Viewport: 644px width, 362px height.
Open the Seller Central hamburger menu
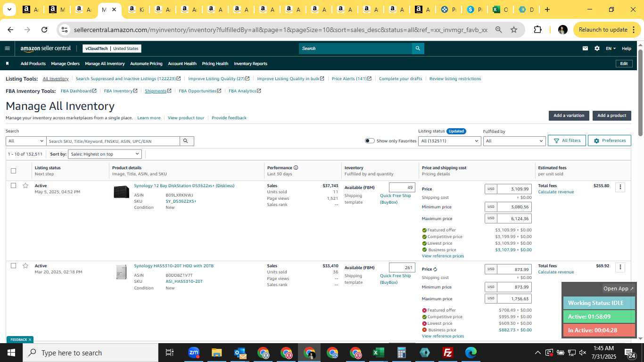click(7, 48)
